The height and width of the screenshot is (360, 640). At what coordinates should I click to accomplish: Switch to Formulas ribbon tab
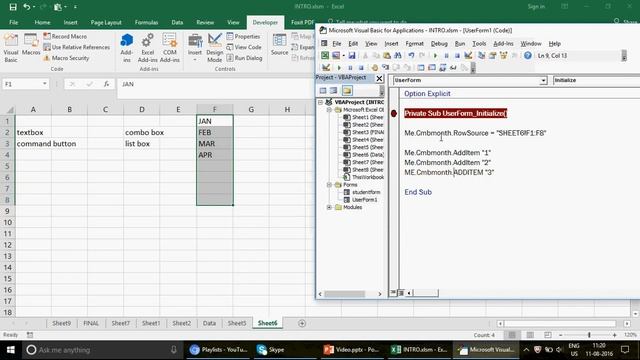[146, 22]
